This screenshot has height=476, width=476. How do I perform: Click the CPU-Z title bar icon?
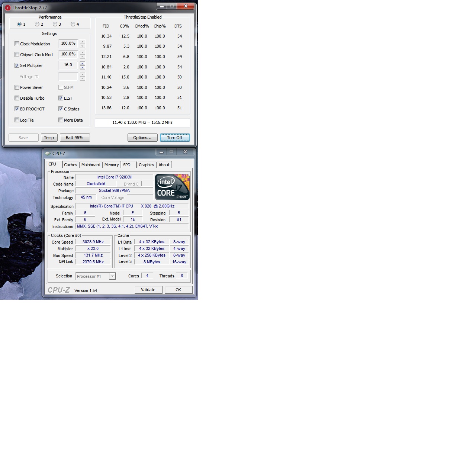coord(48,153)
